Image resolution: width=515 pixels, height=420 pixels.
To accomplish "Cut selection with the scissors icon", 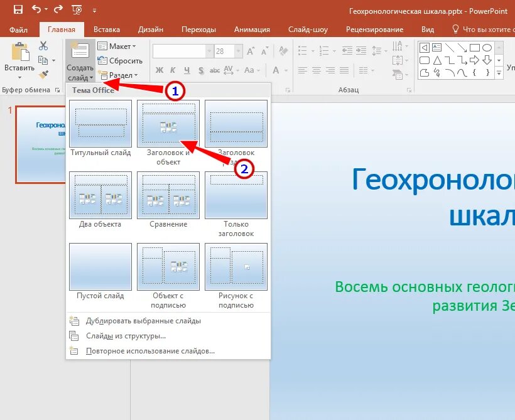I will click(43, 46).
